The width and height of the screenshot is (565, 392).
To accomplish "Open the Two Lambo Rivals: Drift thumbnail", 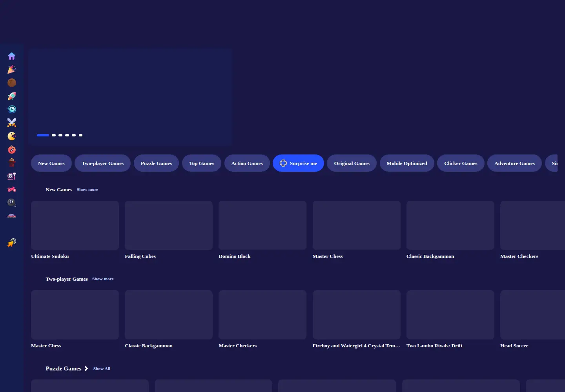I will (x=450, y=315).
